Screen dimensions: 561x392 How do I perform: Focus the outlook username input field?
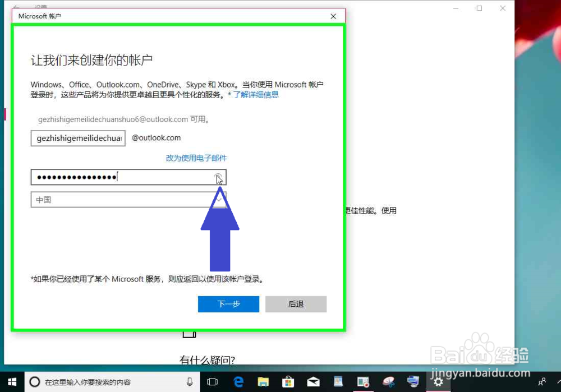[78, 138]
